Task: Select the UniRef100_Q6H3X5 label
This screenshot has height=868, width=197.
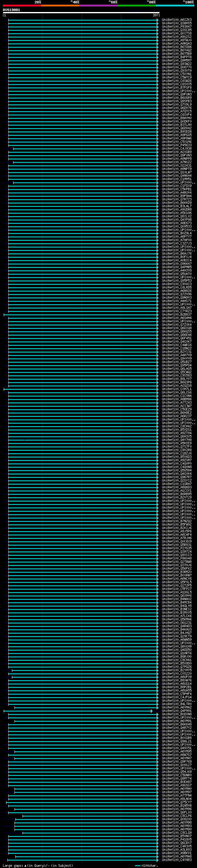Action: click(x=177, y=436)
